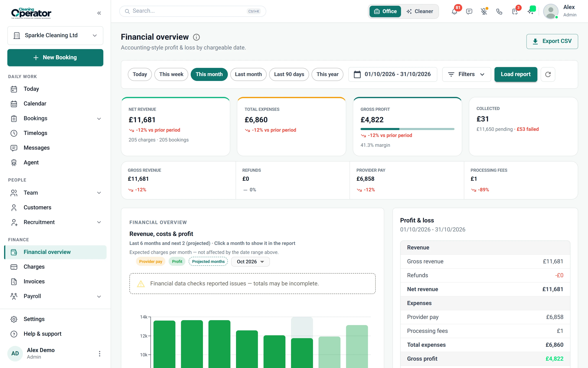Select the This week range
The height and width of the screenshot is (368, 588).
point(171,74)
